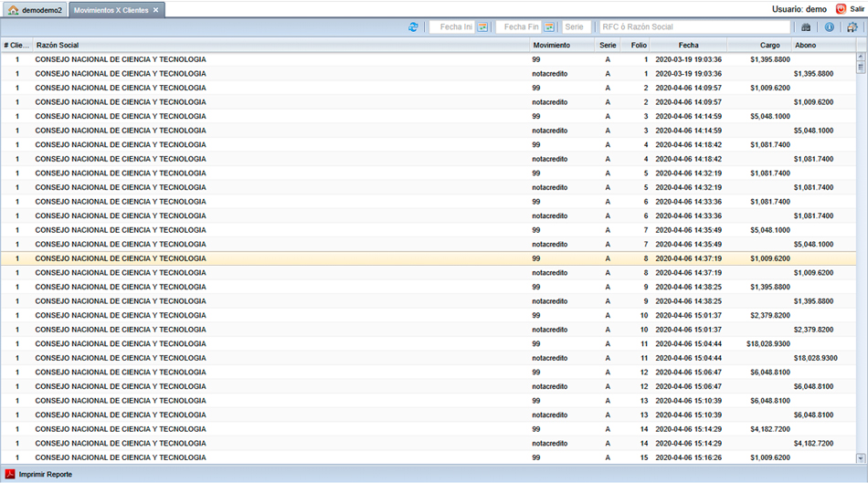Screen dimensions: 868x483
Task: Click the settings gear icon in toolbar
Action: tap(852, 27)
